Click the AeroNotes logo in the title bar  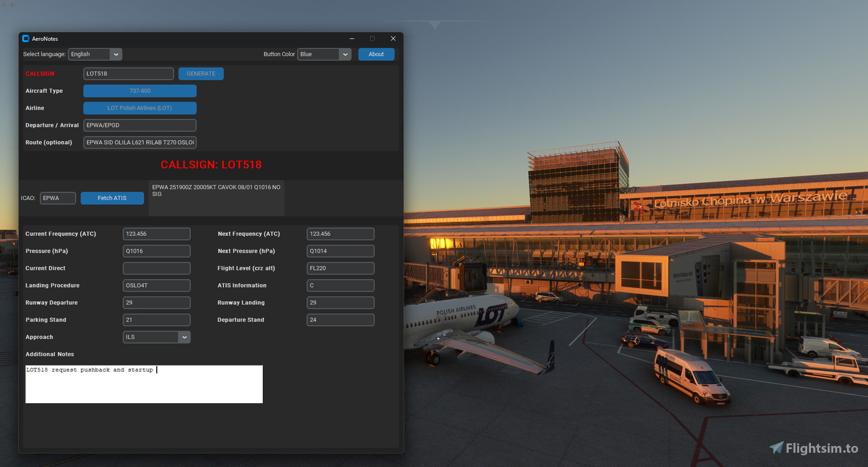pyautogui.click(x=25, y=38)
